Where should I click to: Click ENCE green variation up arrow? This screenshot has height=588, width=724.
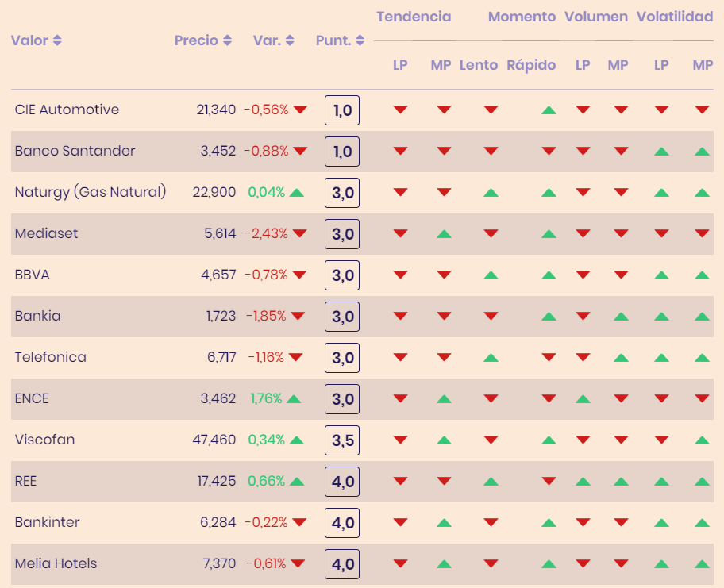coord(294,398)
